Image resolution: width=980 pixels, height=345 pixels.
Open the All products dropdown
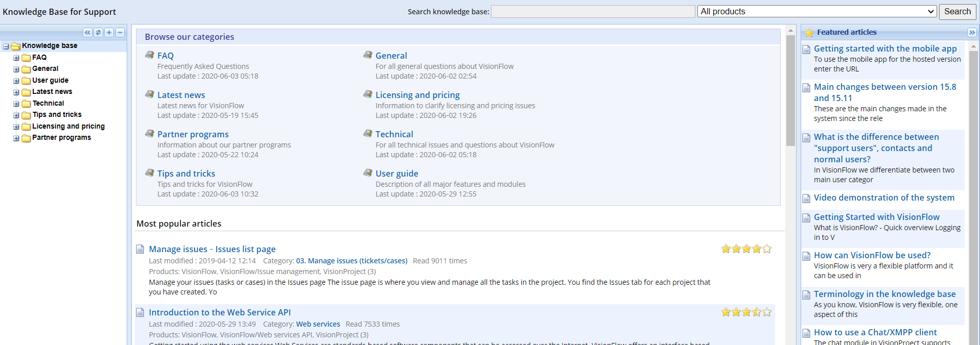817,11
